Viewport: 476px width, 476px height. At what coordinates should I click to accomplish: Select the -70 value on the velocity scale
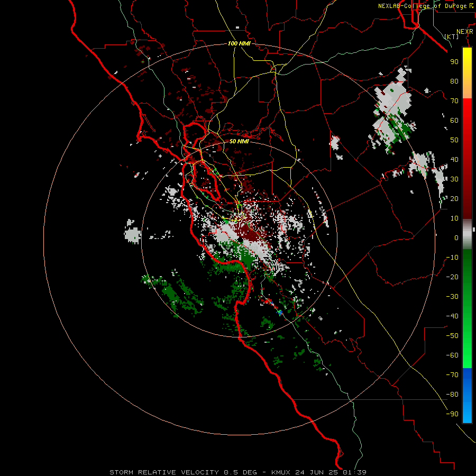pyautogui.click(x=452, y=374)
